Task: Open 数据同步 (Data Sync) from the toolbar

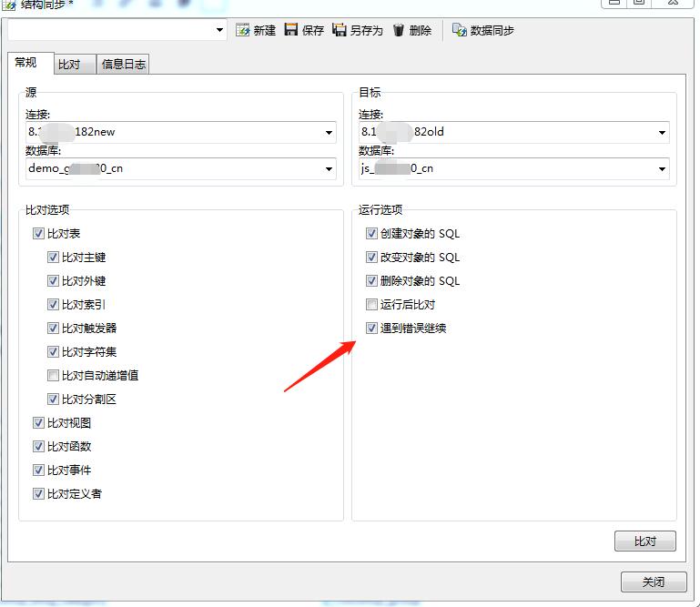Action: coord(483,30)
